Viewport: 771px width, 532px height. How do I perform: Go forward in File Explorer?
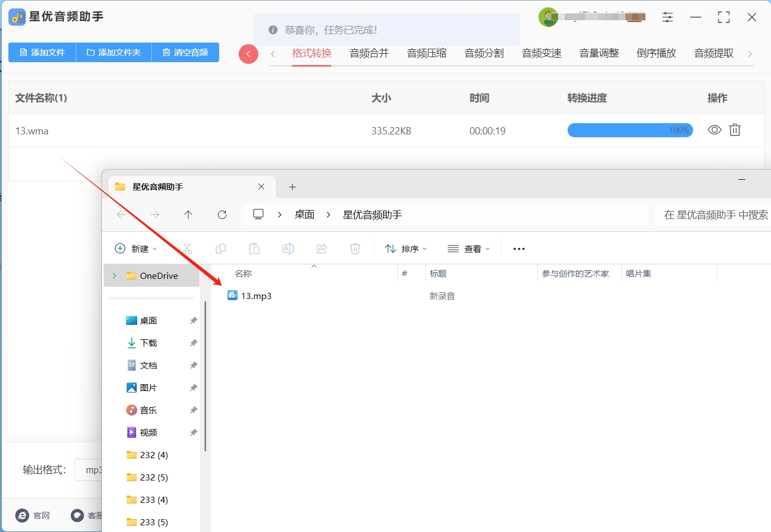point(155,214)
